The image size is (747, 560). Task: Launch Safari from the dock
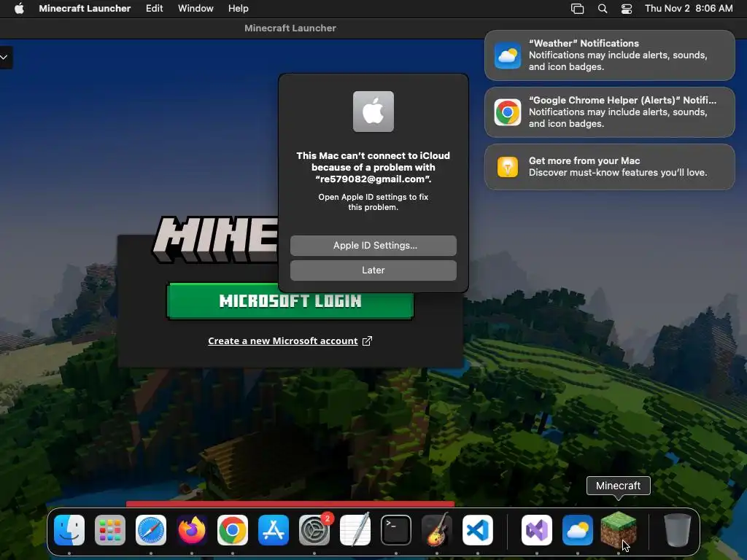click(151, 529)
